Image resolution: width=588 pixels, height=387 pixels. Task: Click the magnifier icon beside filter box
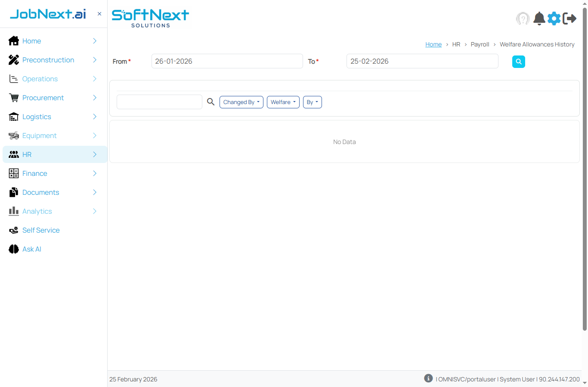tap(210, 102)
